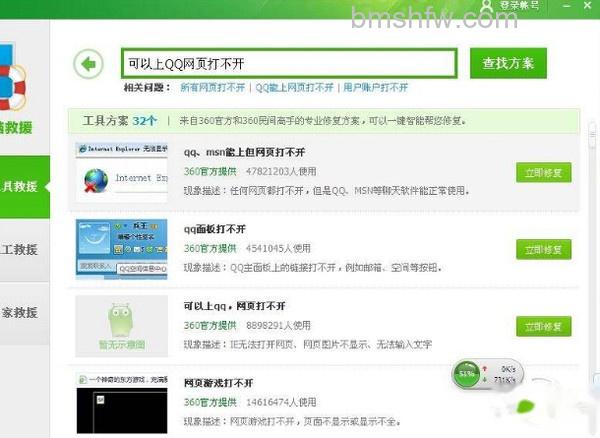Click the 查找方案 search button
This screenshot has width=600, height=438.
point(508,63)
